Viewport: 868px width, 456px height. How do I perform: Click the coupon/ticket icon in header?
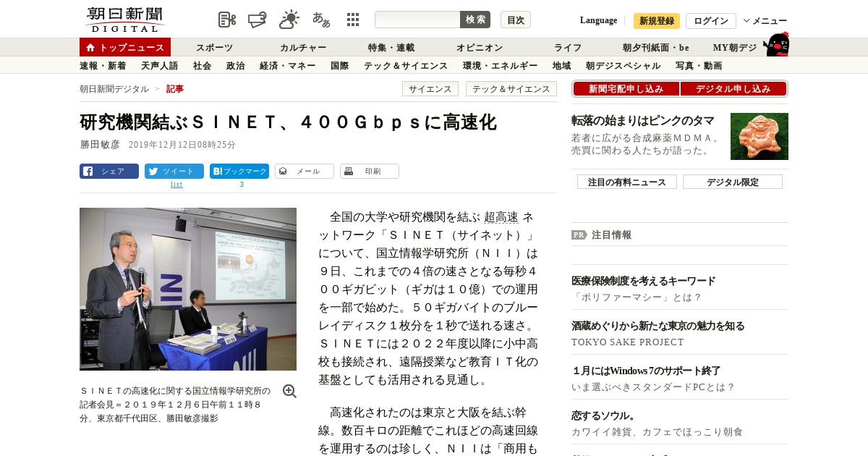point(258,20)
